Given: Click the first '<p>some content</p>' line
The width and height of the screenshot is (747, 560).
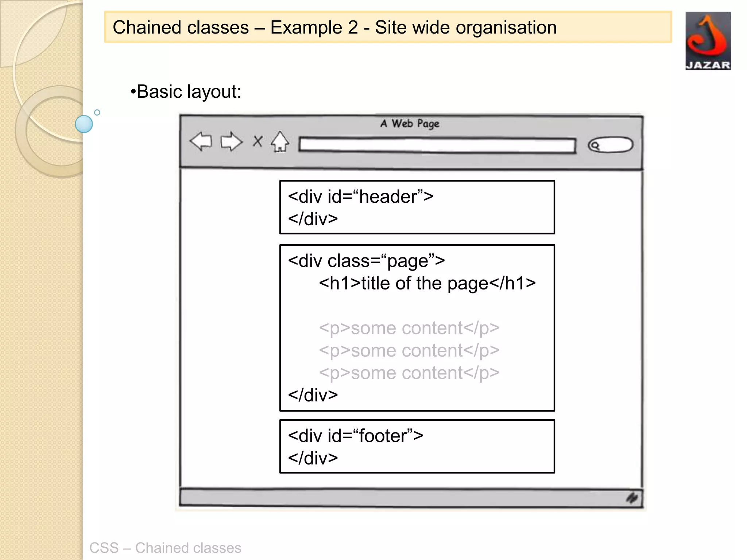Looking at the screenshot, I should tap(409, 328).
